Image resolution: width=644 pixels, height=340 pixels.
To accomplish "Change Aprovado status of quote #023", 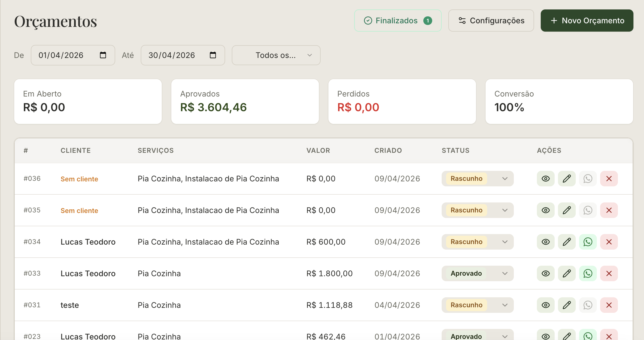I will 477,335.
